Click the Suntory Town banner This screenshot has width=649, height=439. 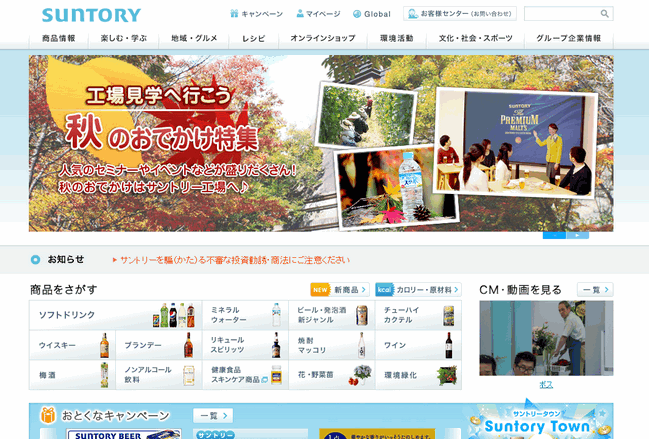538,423
